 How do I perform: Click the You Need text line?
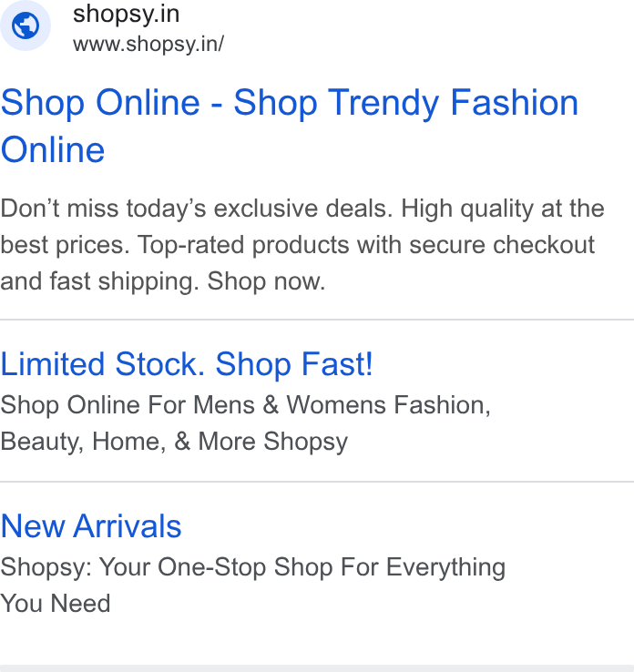[56, 604]
